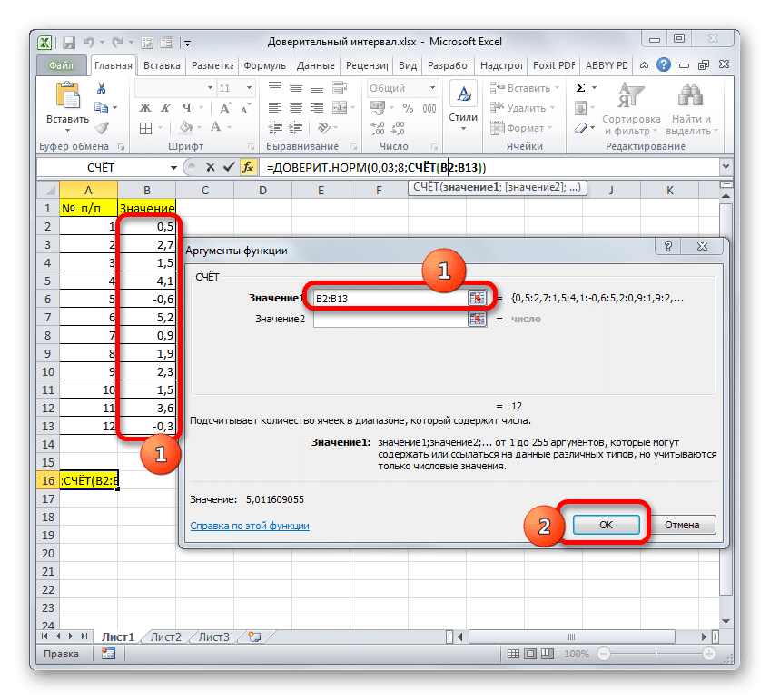Click the Clear eraser icon

coord(581,128)
